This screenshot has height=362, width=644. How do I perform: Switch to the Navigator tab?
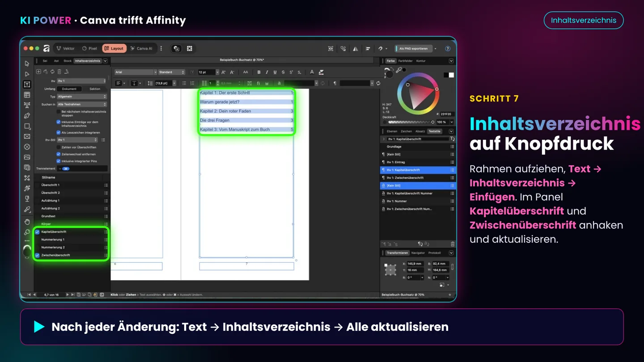(418, 253)
